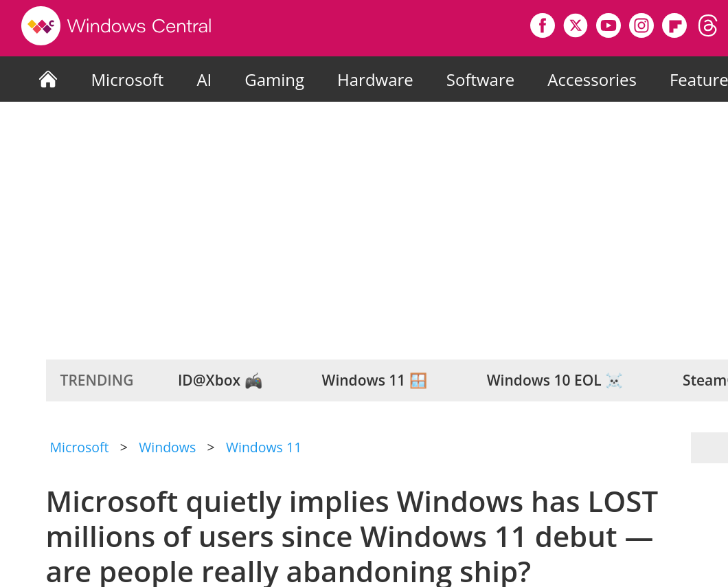This screenshot has width=728, height=587.
Task: Visit the YouTube channel icon
Action: coord(608,25)
